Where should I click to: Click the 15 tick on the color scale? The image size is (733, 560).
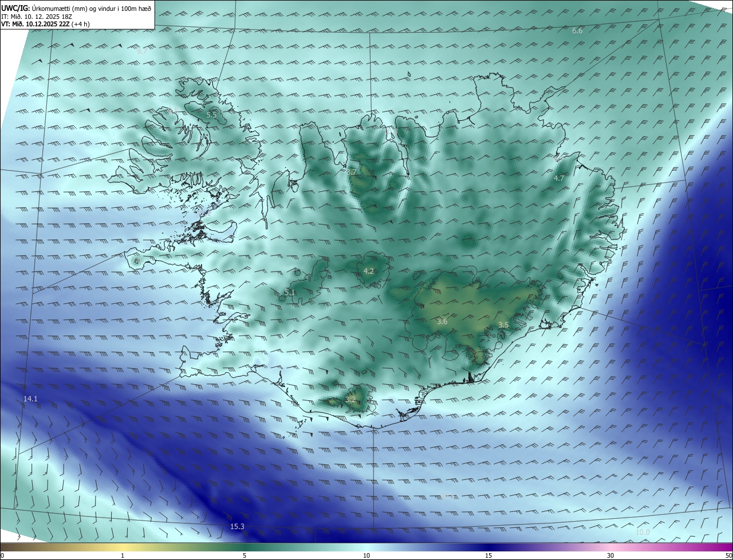point(488,556)
